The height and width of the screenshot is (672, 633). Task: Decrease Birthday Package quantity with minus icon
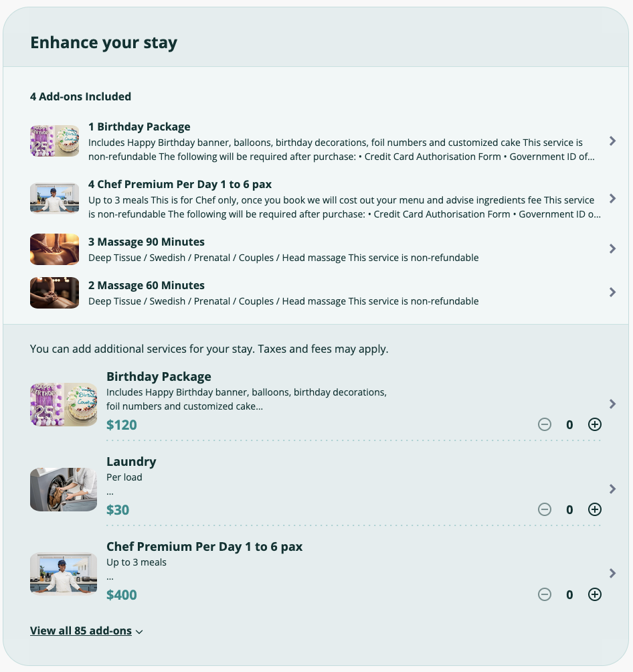(x=545, y=424)
